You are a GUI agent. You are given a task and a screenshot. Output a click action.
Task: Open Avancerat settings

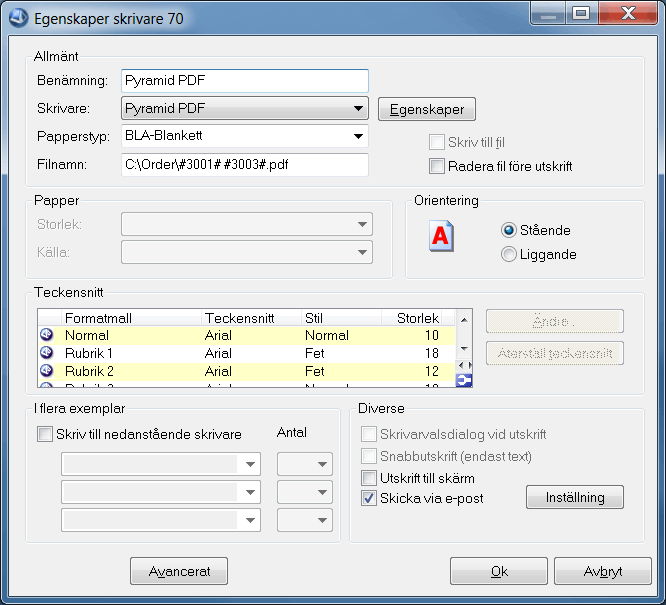click(179, 571)
